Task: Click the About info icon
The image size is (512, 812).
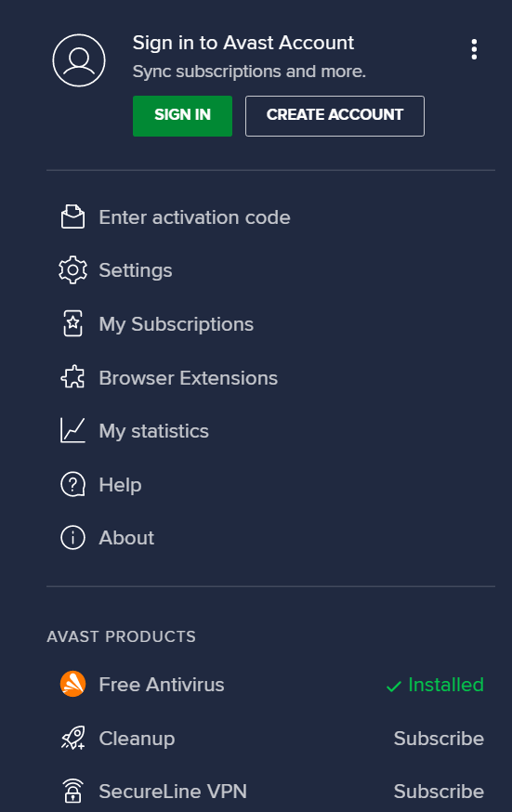Action: pyautogui.click(x=72, y=538)
